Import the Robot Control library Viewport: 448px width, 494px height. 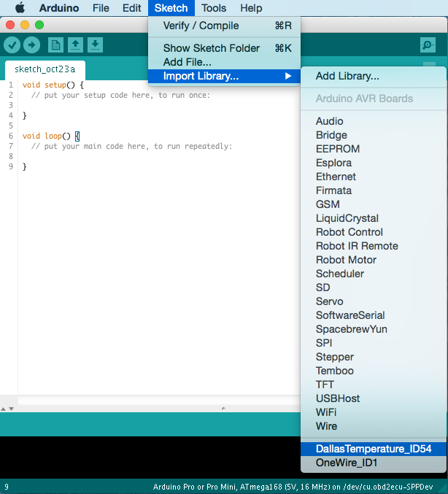click(374, 232)
